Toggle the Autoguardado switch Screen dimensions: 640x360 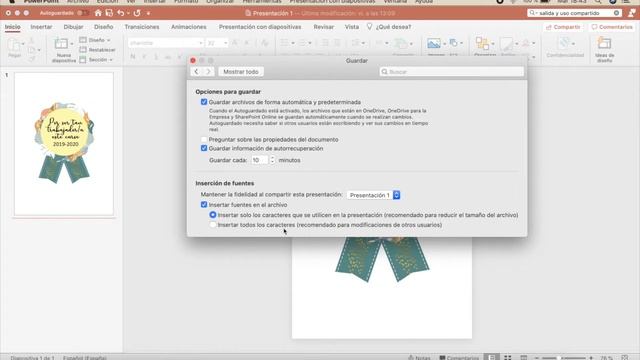(x=83, y=13)
